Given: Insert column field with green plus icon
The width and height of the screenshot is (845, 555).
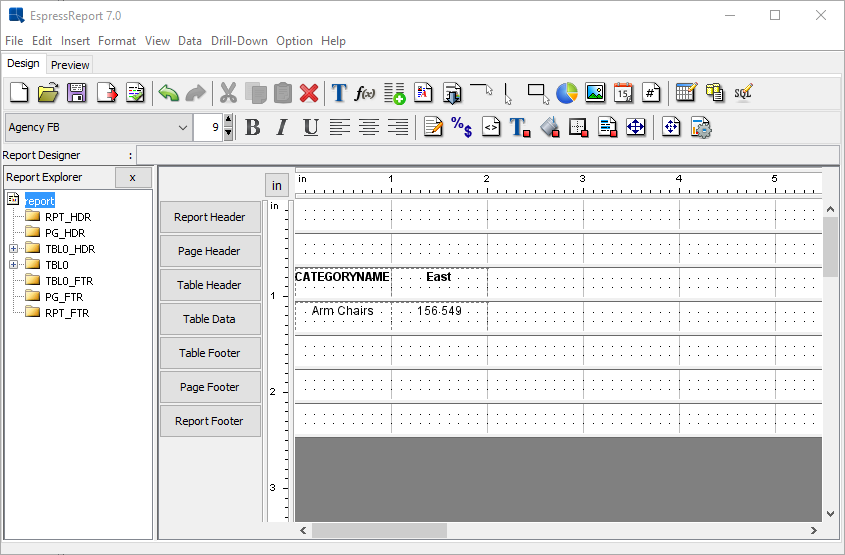Looking at the screenshot, I should (394, 93).
